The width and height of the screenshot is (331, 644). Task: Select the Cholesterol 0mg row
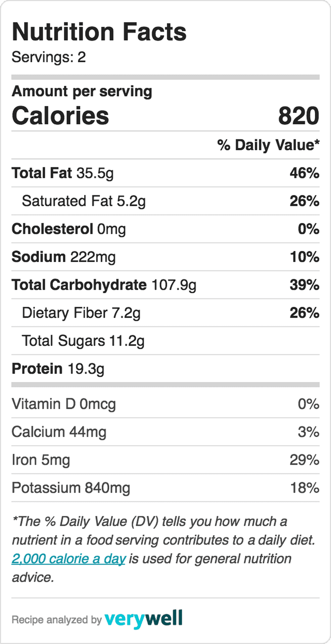(165, 229)
